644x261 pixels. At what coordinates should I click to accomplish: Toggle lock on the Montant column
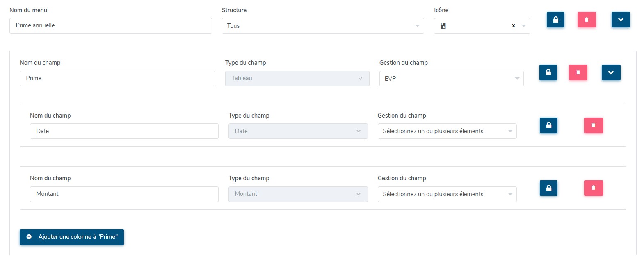pyautogui.click(x=548, y=188)
